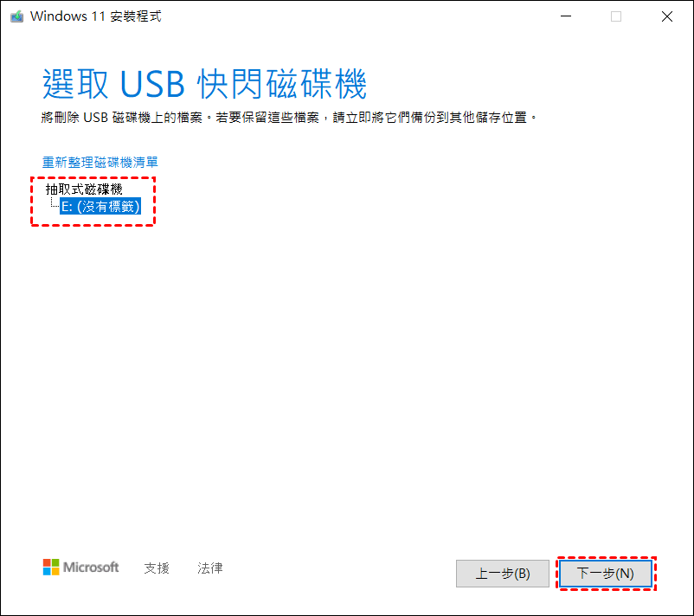Click the word USB in the blue heading
This screenshot has width=694, height=616.
point(151,84)
